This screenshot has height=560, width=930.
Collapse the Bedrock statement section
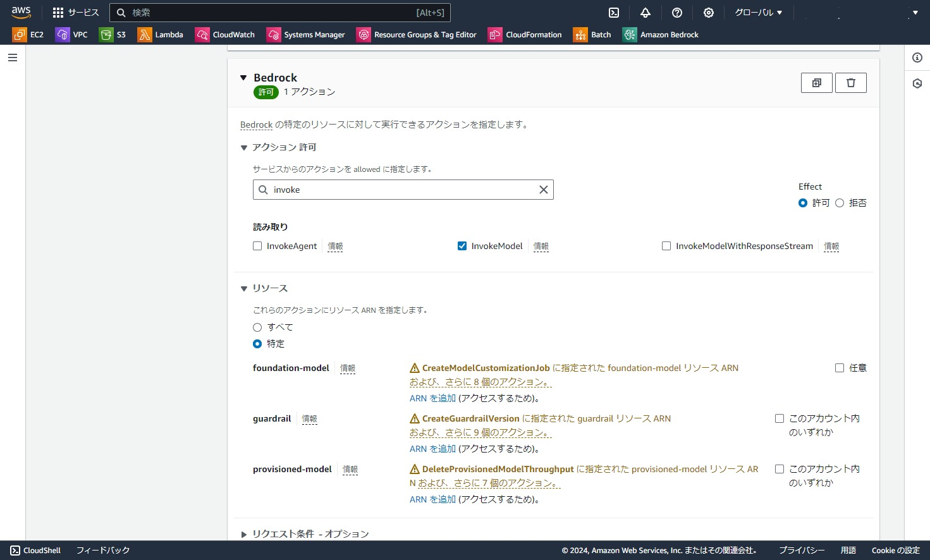click(243, 78)
